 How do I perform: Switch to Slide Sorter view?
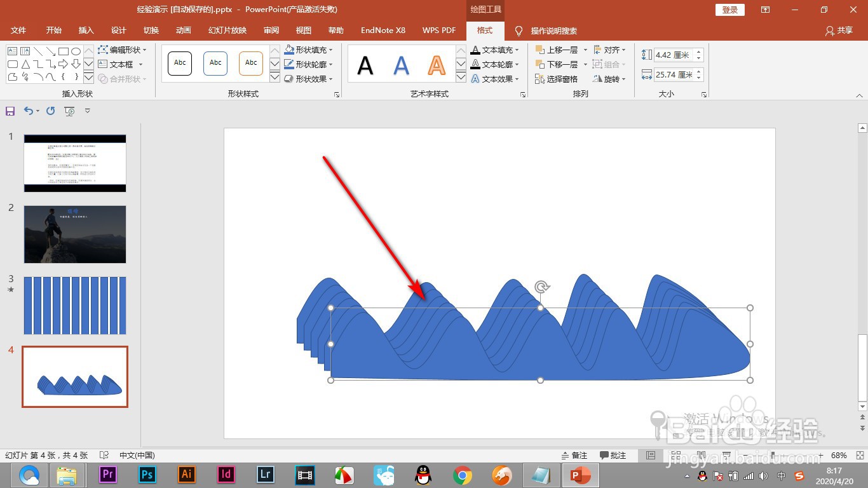click(675, 456)
